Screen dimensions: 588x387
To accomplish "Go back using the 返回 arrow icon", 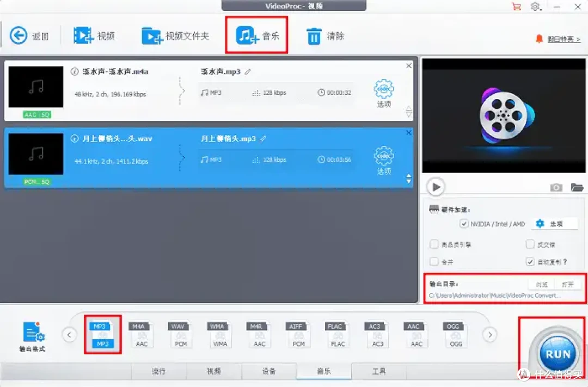I will coord(19,35).
